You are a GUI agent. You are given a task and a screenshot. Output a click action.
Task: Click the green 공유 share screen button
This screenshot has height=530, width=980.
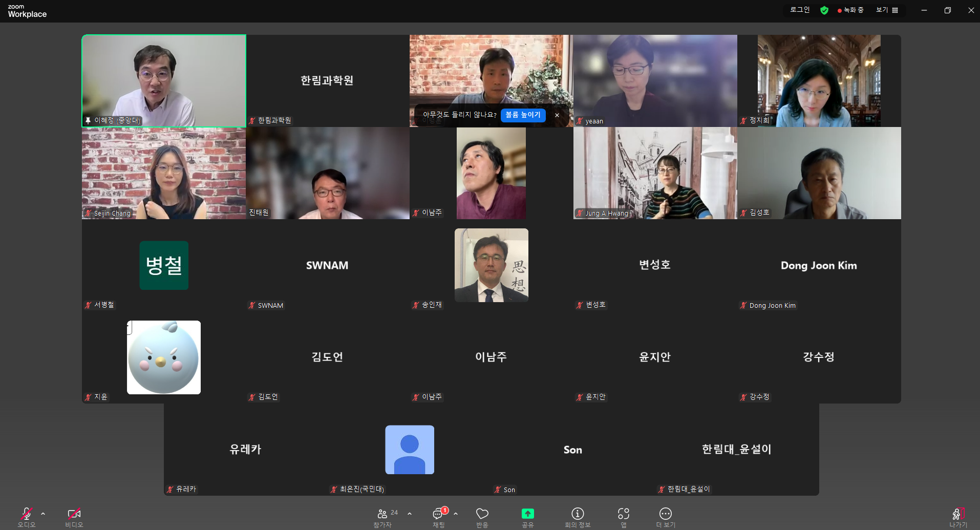click(x=528, y=514)
